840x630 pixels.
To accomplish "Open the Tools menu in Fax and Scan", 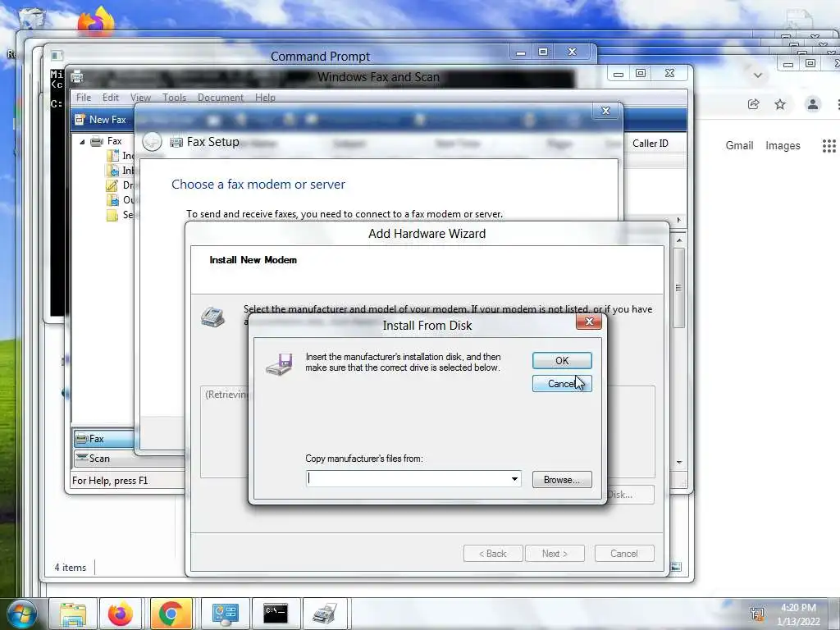I will click(x=174, y=98).
